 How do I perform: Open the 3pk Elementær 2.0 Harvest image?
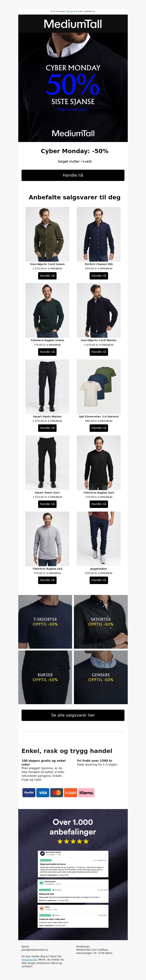[99, 386]
